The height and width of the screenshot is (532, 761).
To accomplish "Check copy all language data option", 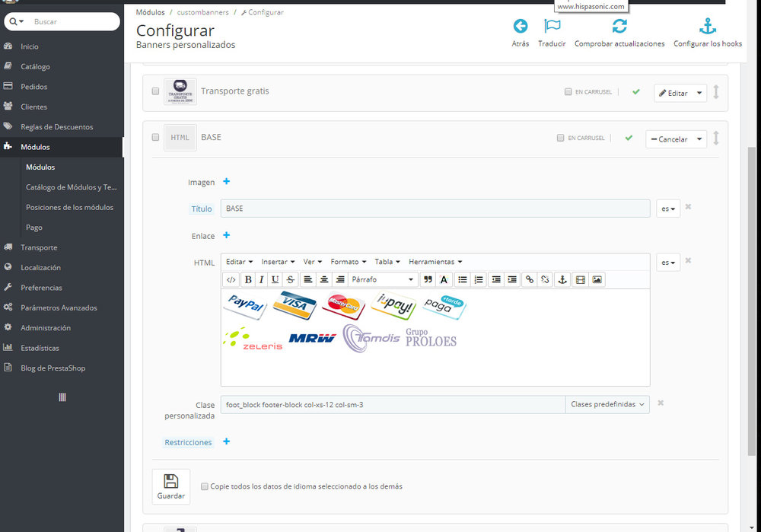I will coord(204,486).
